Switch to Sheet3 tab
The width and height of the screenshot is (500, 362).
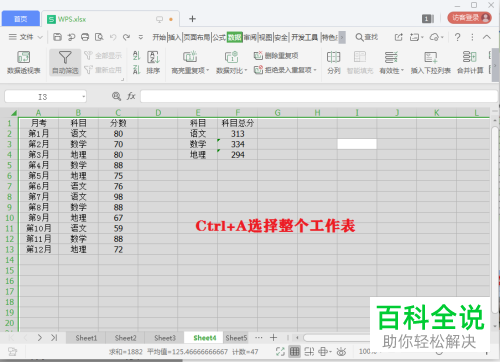click(x=165, y=338)
